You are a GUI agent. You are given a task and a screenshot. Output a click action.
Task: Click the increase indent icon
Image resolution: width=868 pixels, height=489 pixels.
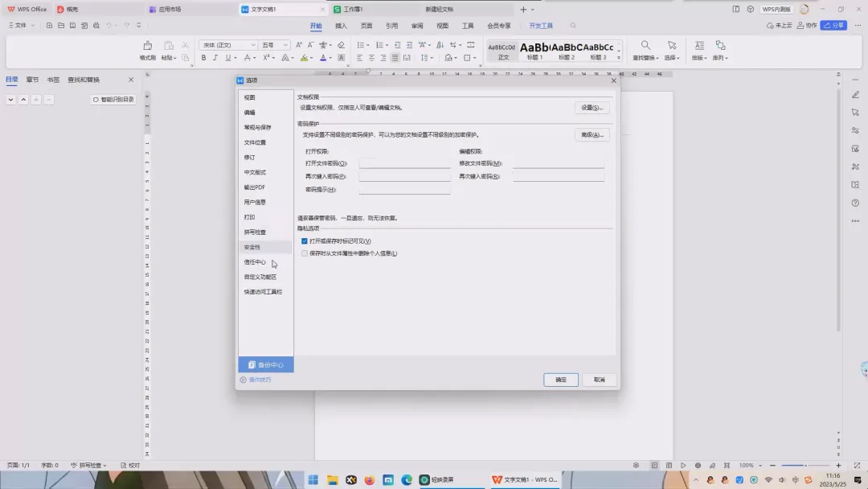(x=409, y=45)
